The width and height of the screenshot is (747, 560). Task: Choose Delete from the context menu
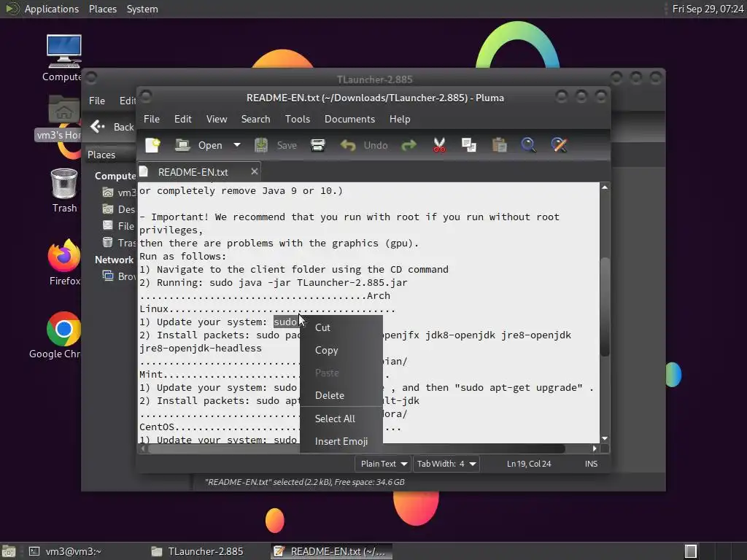coord(341,395)
